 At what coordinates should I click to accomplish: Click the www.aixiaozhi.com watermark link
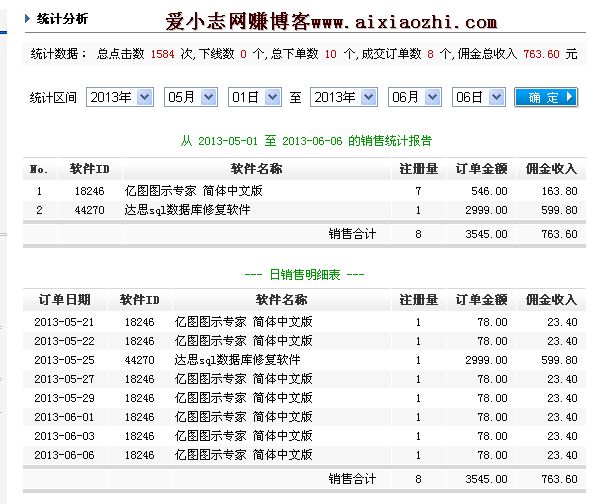click(404, 23)
